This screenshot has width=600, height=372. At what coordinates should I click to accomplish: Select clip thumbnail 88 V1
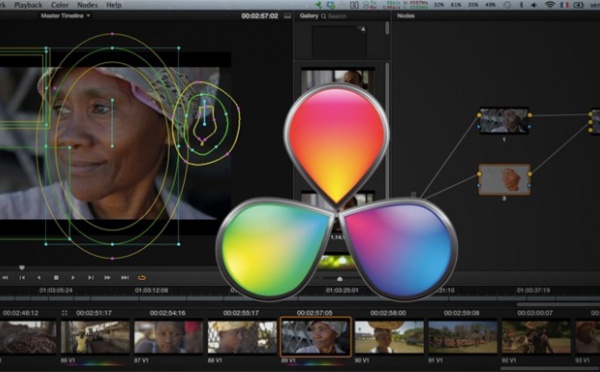tap(242, 337)
